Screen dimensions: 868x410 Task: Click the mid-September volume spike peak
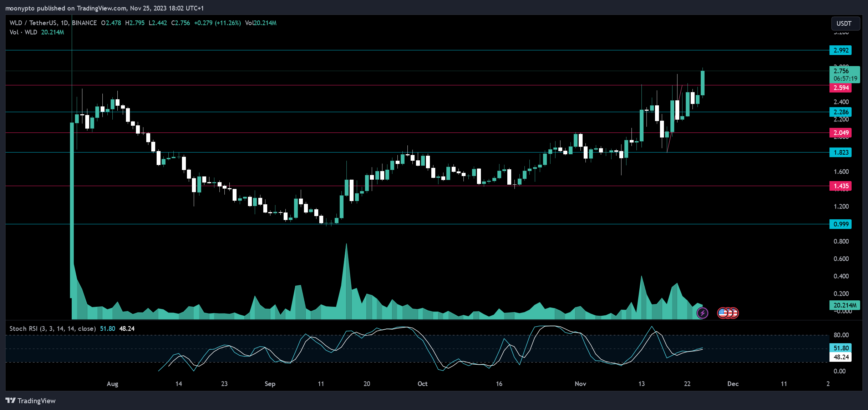(346, 244)
